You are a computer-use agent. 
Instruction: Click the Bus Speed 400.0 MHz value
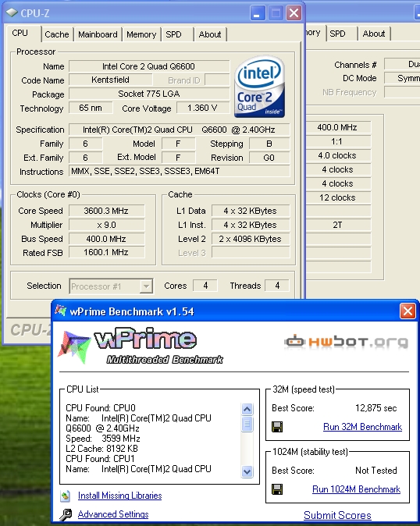106,239
